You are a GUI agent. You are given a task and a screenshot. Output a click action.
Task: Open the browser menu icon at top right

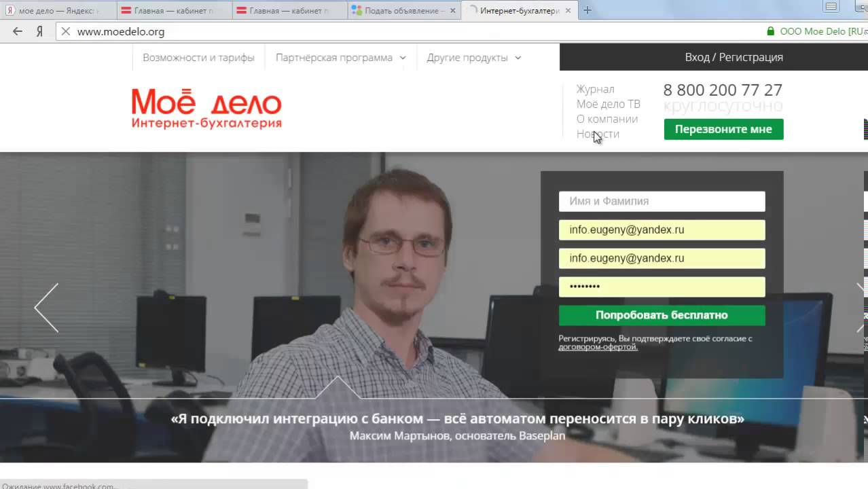coord(831,7)
